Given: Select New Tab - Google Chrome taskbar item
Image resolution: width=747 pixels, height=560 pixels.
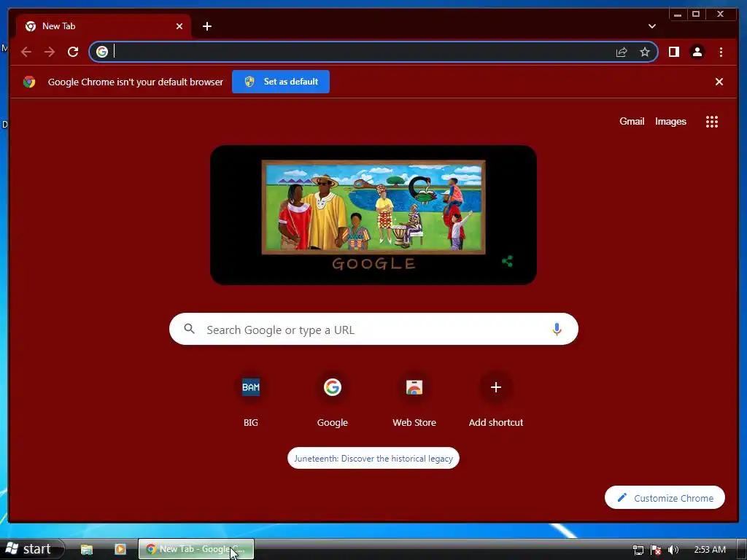Looking at the screenshot, I should pyautogui.click(x=196, y=549).
